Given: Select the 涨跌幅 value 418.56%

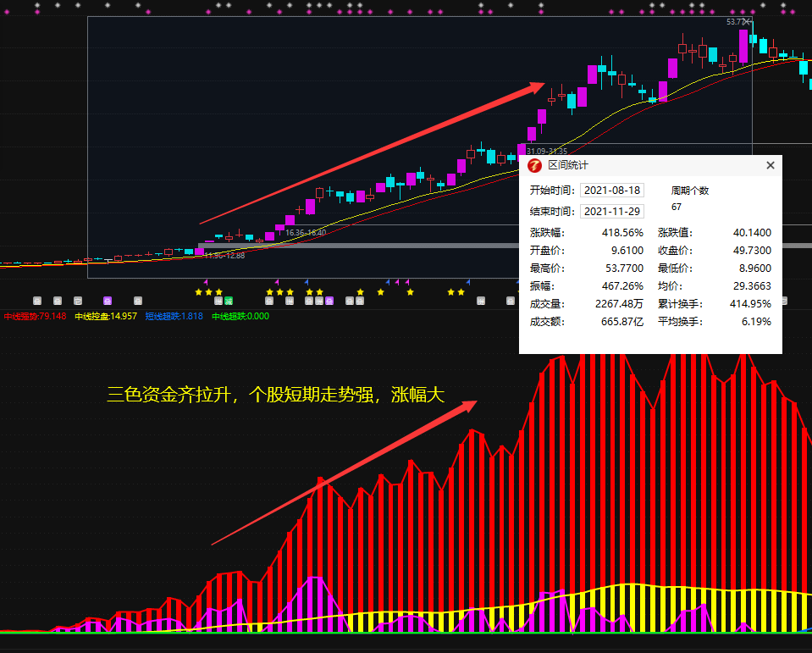Looking at the screenshot, I should [x=622, y=233].
